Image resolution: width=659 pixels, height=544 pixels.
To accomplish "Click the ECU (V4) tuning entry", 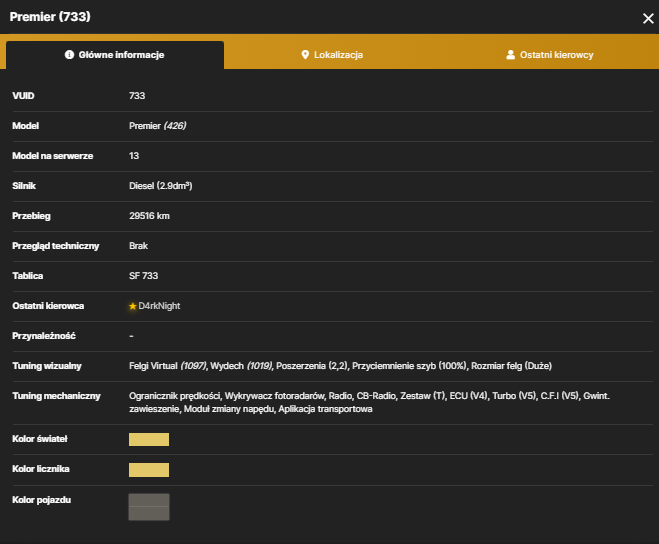I will coord(469,396).
